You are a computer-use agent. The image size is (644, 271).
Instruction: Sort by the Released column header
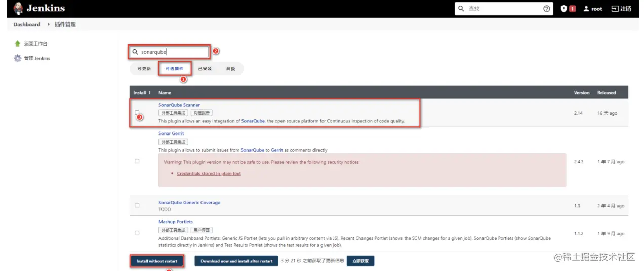pyautogui.click(x=607, y=93)
